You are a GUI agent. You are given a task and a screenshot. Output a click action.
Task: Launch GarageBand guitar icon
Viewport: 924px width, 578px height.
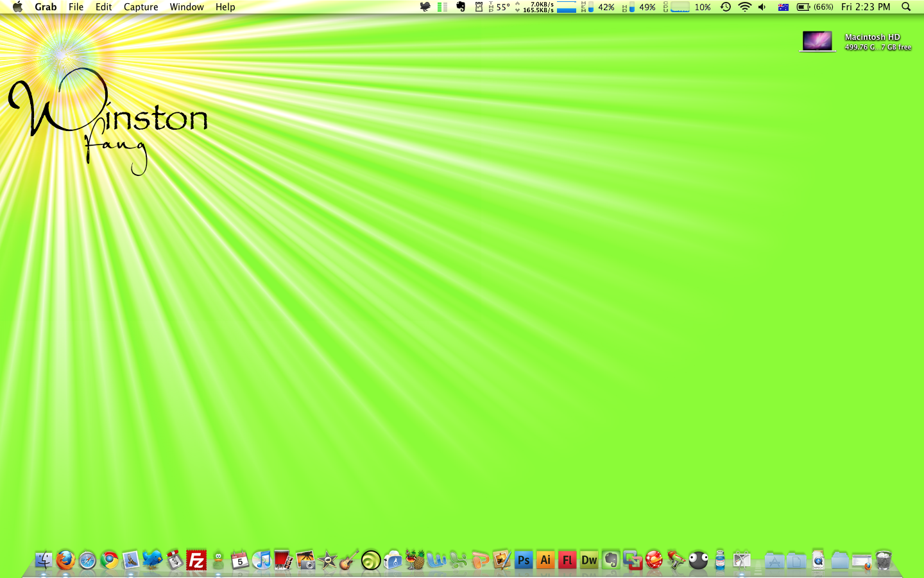(x=349, y=560)
